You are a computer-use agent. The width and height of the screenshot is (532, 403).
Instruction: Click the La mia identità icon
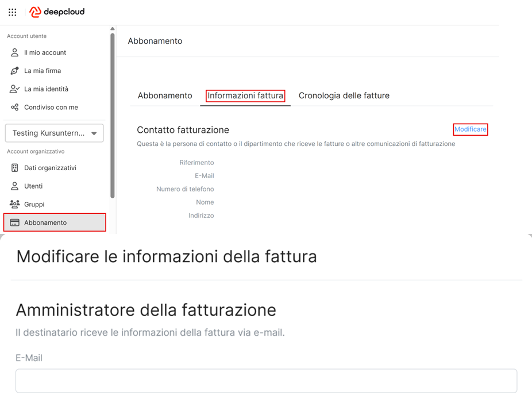point(15,89)
